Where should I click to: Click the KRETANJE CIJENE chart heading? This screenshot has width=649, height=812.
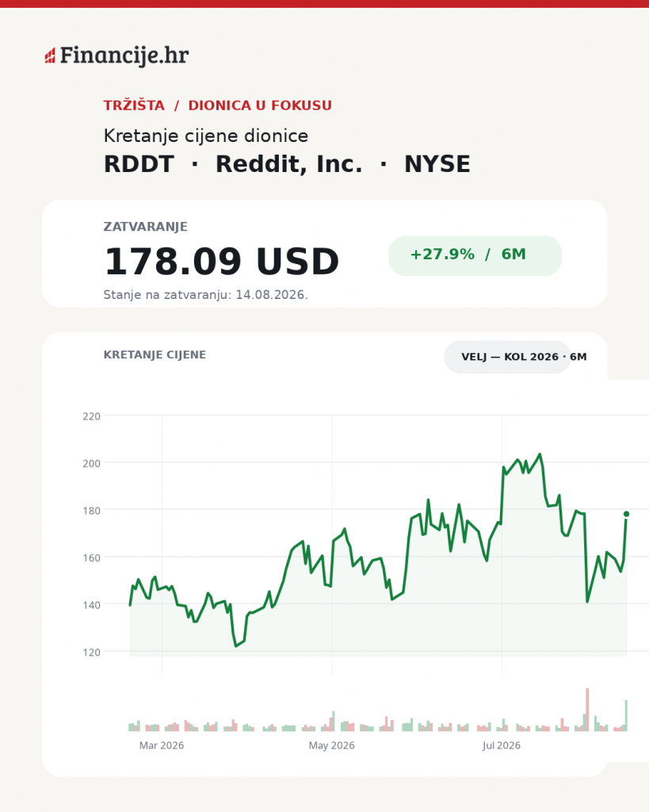(x=155, y=354)
